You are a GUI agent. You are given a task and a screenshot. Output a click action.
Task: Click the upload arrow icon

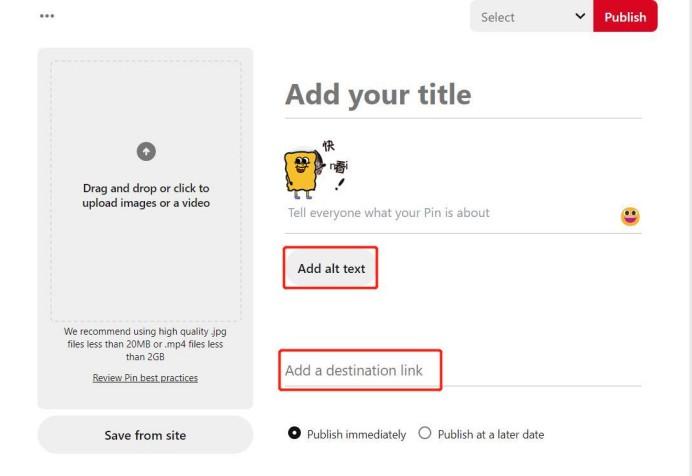(146, 151)
